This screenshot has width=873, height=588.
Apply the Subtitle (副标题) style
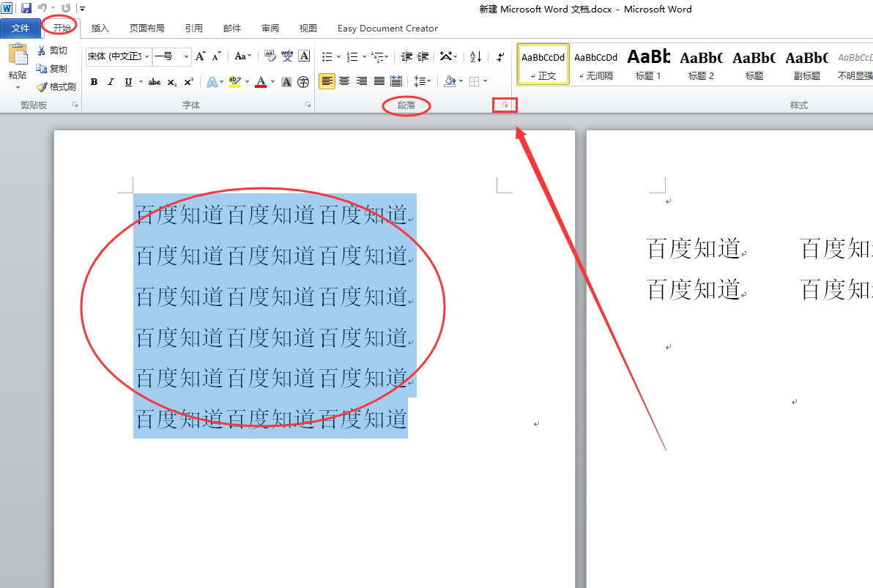coord(807,64)
